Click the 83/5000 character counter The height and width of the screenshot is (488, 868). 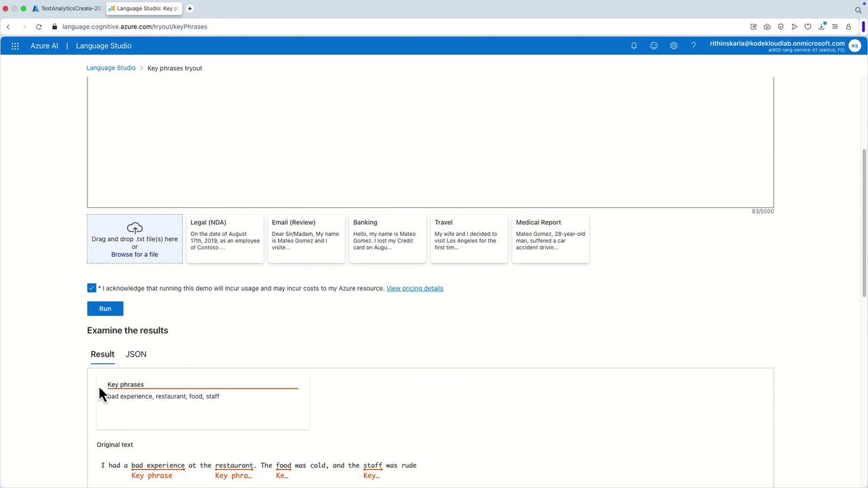[x=763, y=211]
